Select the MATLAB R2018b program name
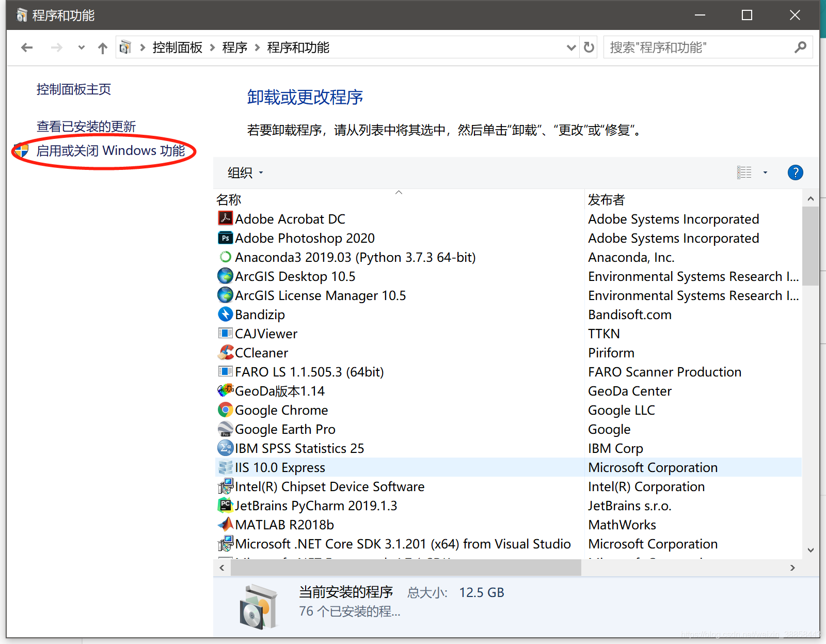This screenshot has height=644, width=826. (284, 525)
